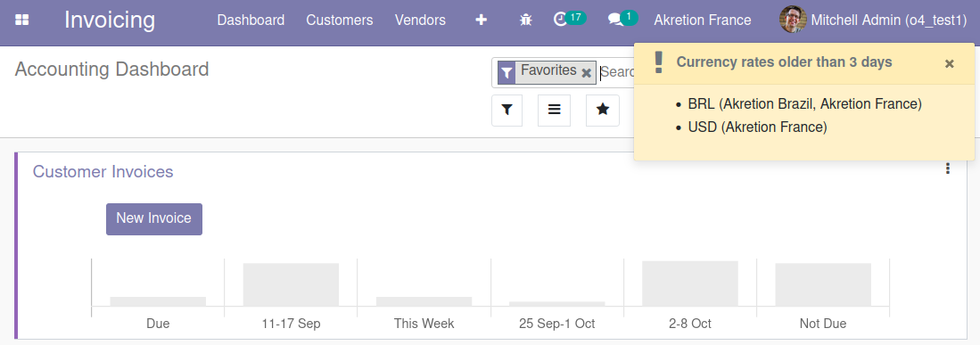
Task: Switch company via Akretion France selector
Action: 703,20
